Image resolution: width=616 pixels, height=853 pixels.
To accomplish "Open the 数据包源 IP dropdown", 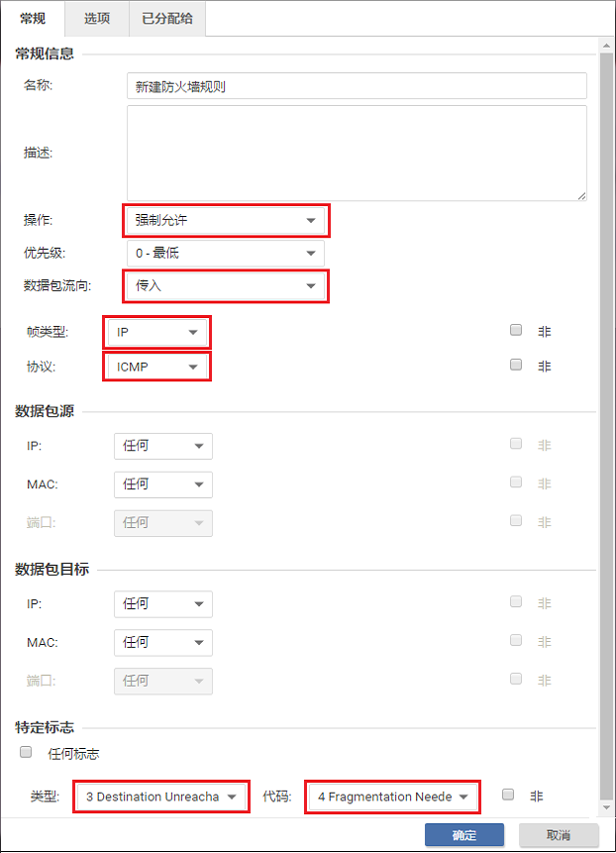I will coord(163,446).
